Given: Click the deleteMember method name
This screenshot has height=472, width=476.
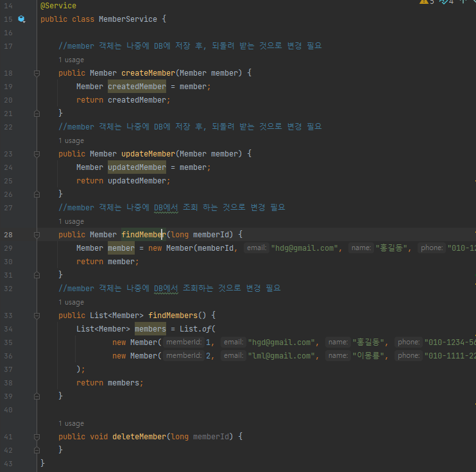Looking at the screenshot, I should tap(139, 437).
